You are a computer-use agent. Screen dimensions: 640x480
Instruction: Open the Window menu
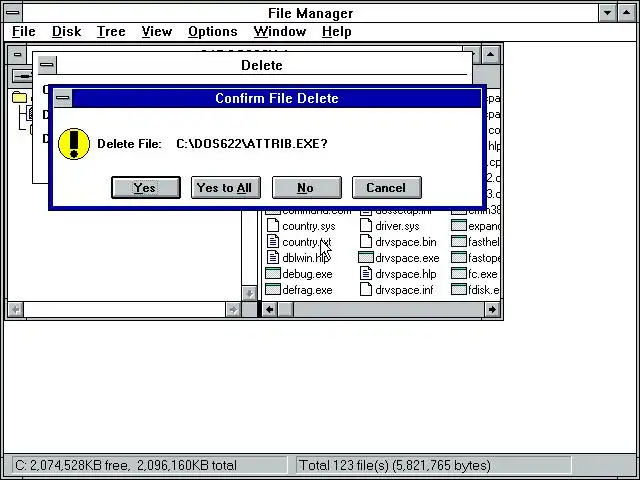pos(280,31)
